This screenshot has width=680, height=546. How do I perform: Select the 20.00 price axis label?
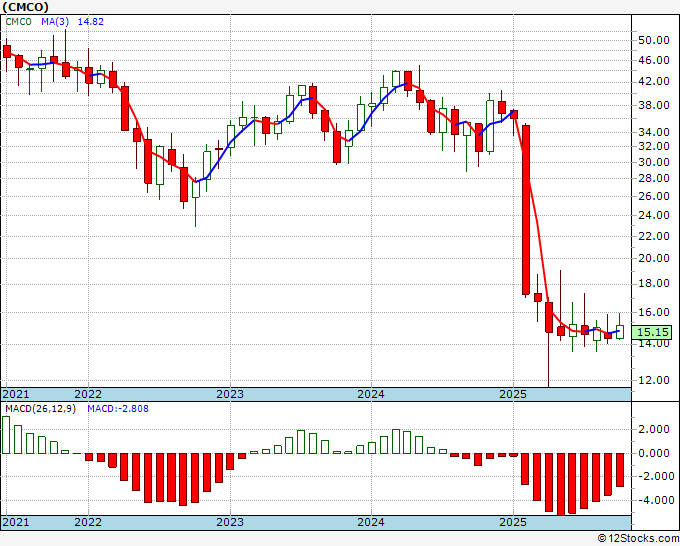point(654,258)
